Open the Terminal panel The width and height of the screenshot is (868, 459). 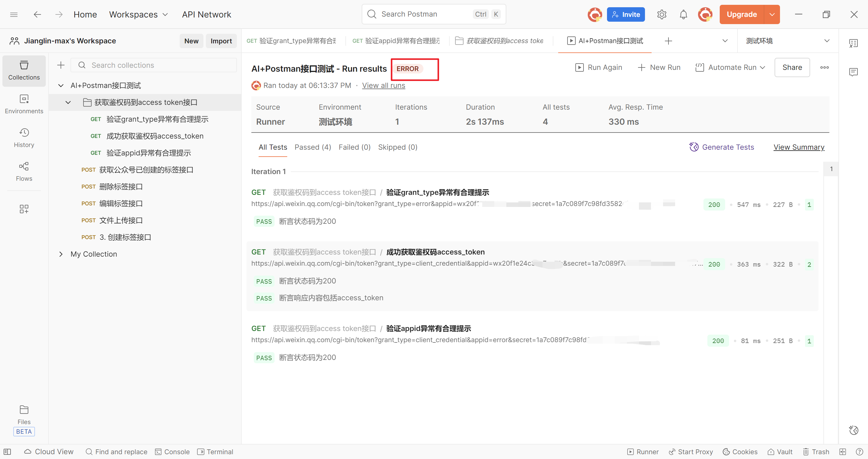[215, 451]
